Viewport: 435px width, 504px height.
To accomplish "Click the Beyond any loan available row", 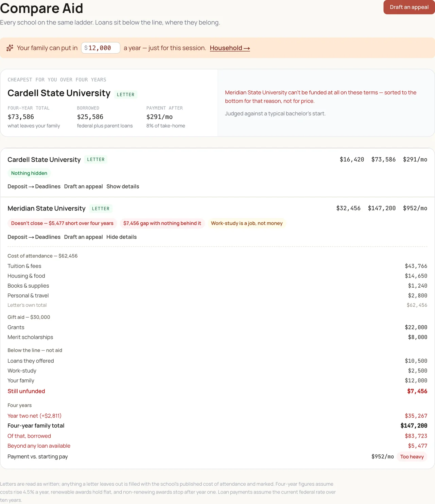I will (x=217, y=446).
